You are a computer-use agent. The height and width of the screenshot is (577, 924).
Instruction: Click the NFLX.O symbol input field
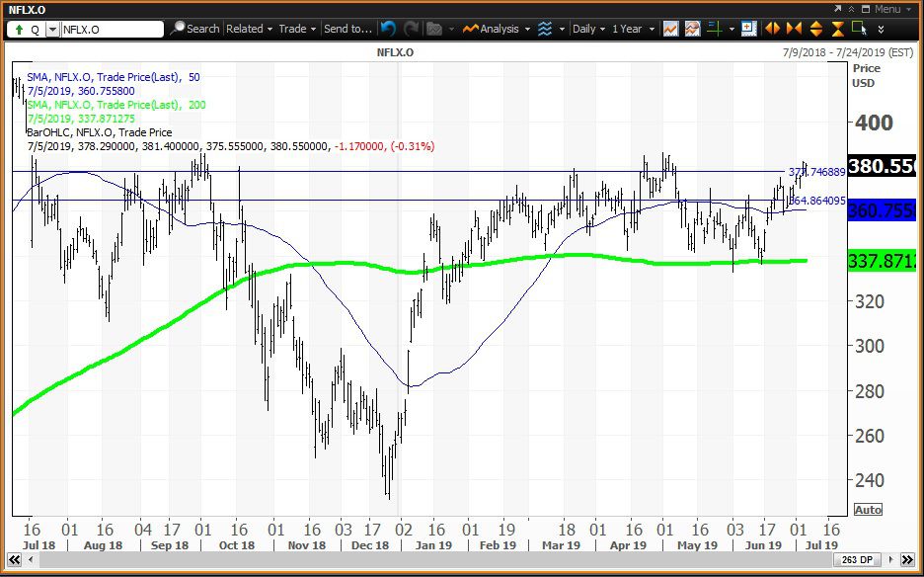[112, 29]
